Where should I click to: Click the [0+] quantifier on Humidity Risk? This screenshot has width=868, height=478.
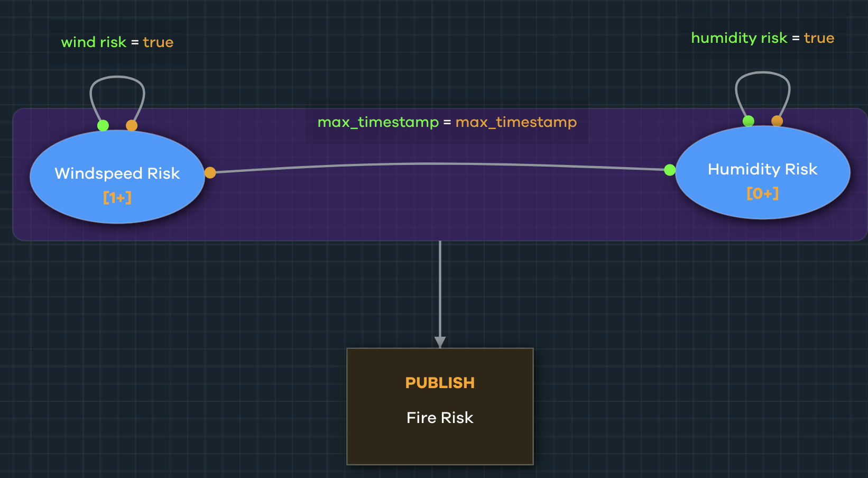click(762, 193)
